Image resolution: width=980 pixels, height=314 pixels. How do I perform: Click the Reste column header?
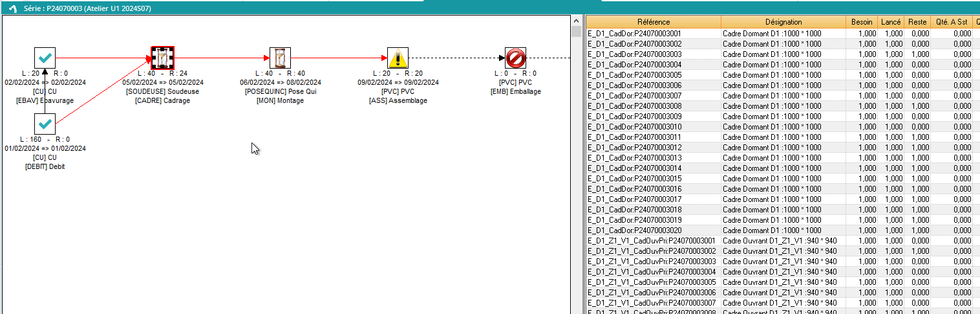pos(917,22)
